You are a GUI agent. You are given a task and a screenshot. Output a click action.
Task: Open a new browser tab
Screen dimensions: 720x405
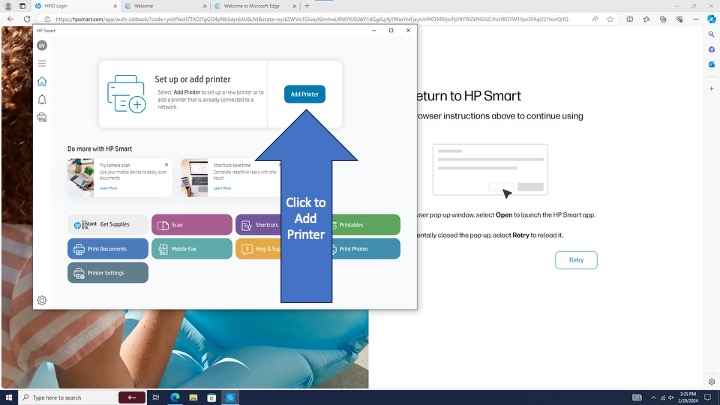point(307,6)
